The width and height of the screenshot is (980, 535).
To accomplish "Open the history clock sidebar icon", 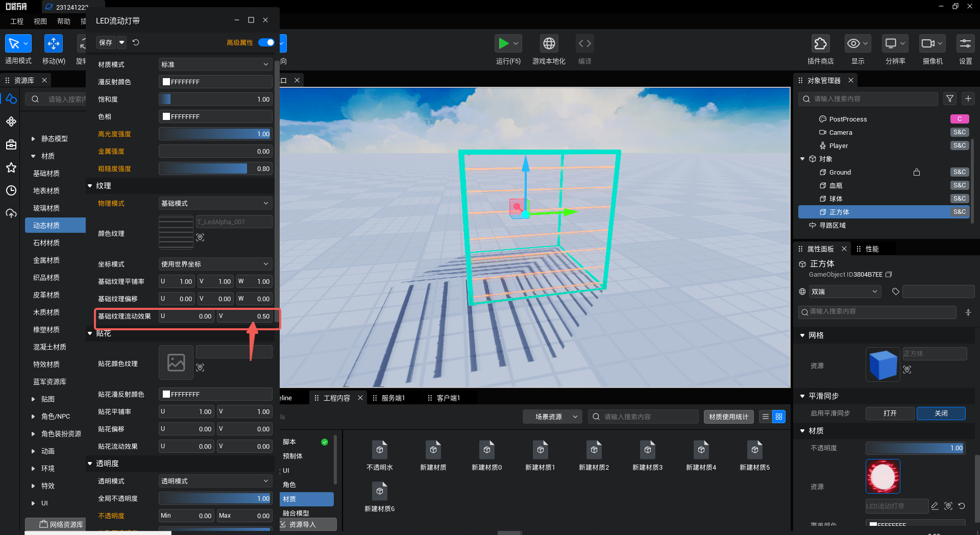I will (x=11, y=190).
